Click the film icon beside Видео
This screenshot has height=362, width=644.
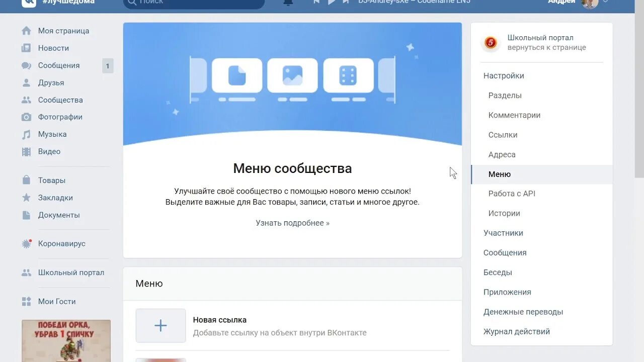26,151
